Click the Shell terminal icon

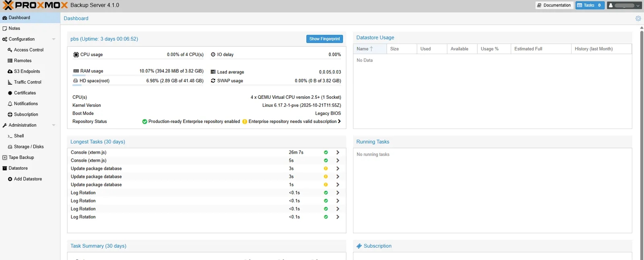[x=10, y=136]
